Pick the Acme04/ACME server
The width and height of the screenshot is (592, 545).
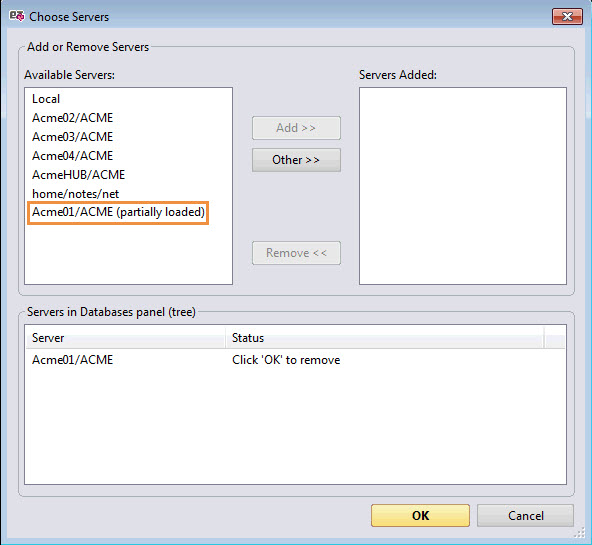[72, 155]
